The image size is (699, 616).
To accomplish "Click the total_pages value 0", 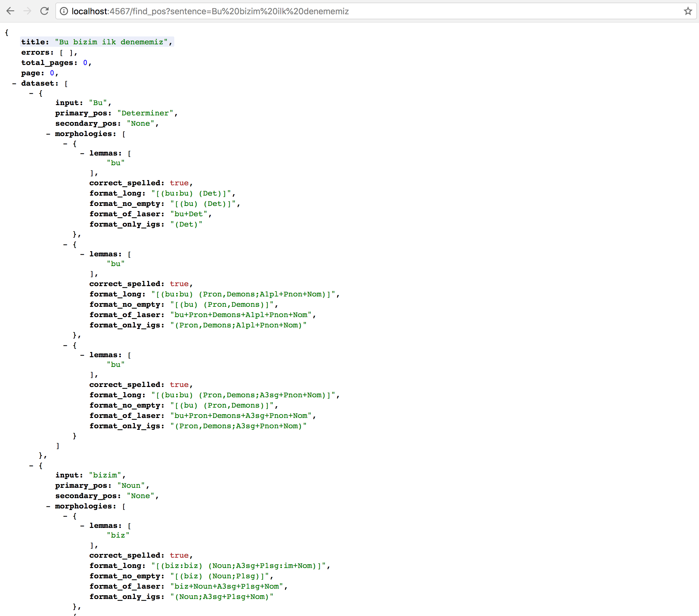I will [85, 63].
